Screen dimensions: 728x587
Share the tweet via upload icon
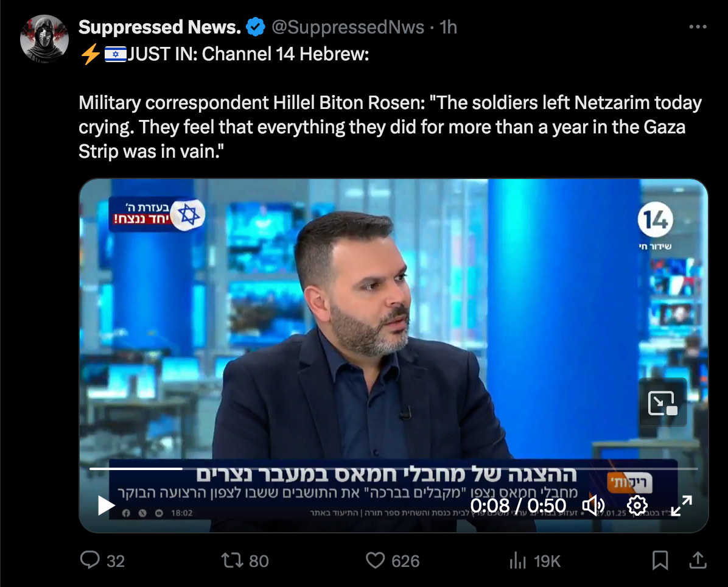pos(698,560)
